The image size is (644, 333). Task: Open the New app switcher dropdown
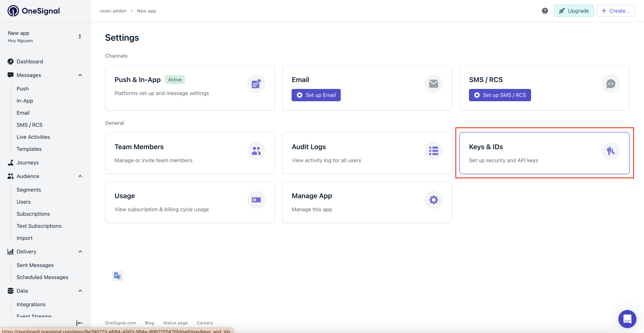pyautogui.click(x=80, y=37)
